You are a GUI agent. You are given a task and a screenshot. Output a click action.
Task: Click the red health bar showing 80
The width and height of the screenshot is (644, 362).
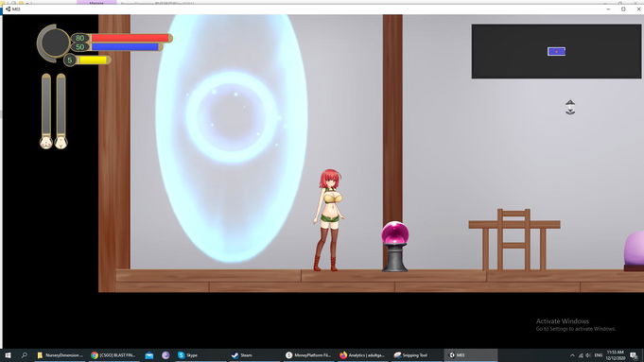click(130, 38)
